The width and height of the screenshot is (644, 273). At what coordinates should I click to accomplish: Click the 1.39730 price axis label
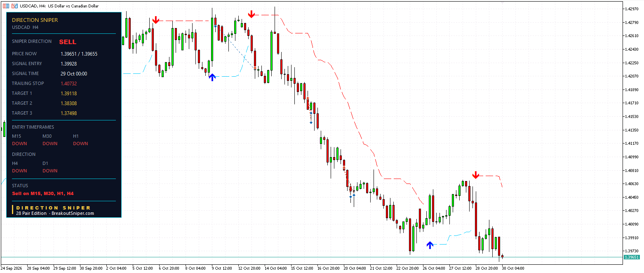click(x=632, y=251)
